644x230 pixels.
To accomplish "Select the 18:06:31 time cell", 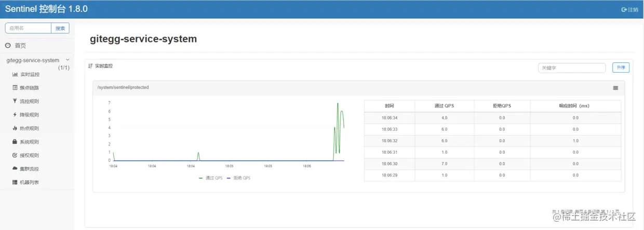I will [x=390, y=152].
